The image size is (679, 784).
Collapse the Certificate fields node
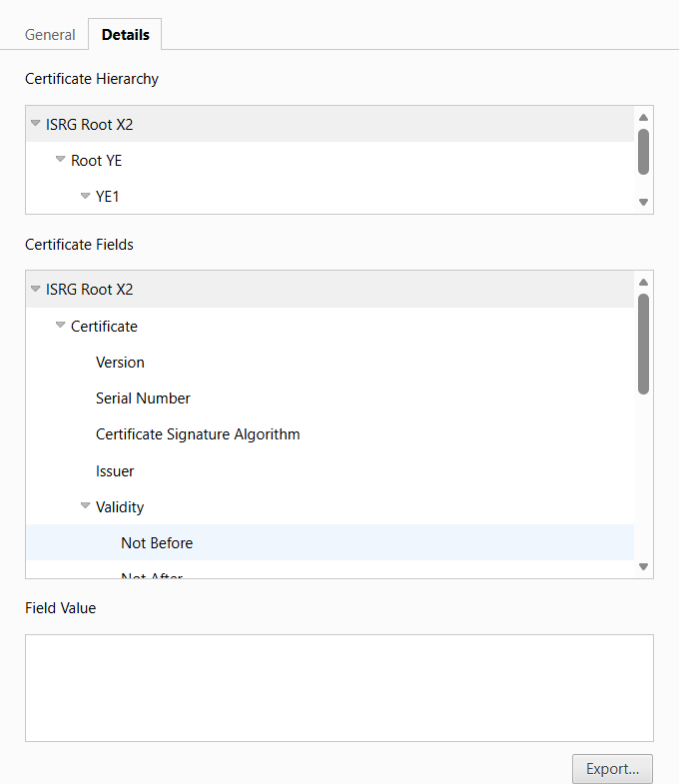(60, 325)
